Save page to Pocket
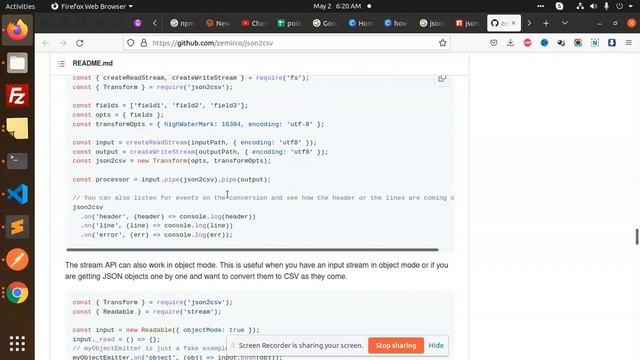 click(x=493, y=43)
